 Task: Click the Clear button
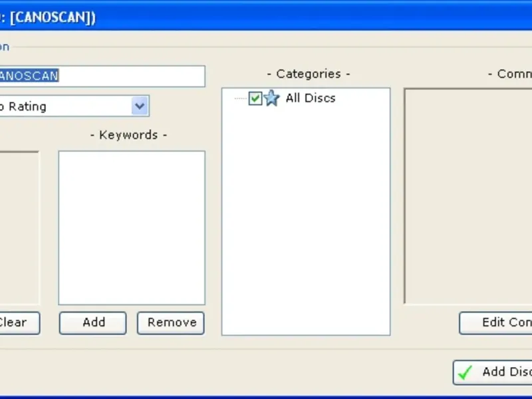click(19, 323)
